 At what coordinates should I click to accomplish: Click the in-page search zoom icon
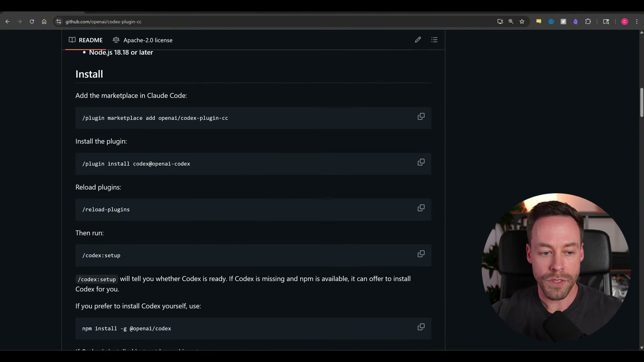coord(511,21)
